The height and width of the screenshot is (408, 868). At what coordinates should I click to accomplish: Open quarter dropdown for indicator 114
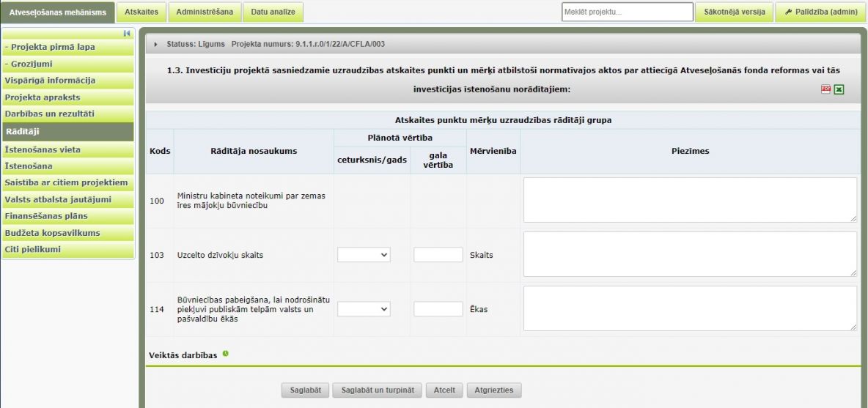pyautogui.click(x=364, y=309)
